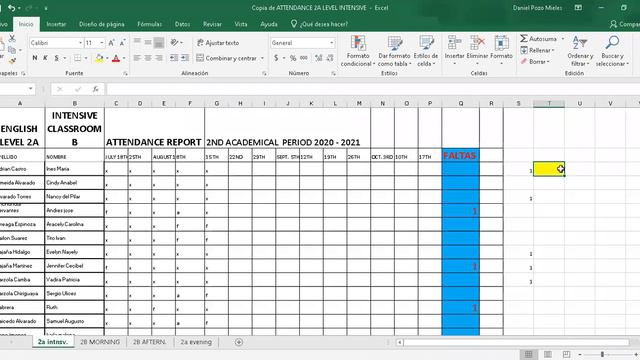Apply percent style format

(293, 58)
